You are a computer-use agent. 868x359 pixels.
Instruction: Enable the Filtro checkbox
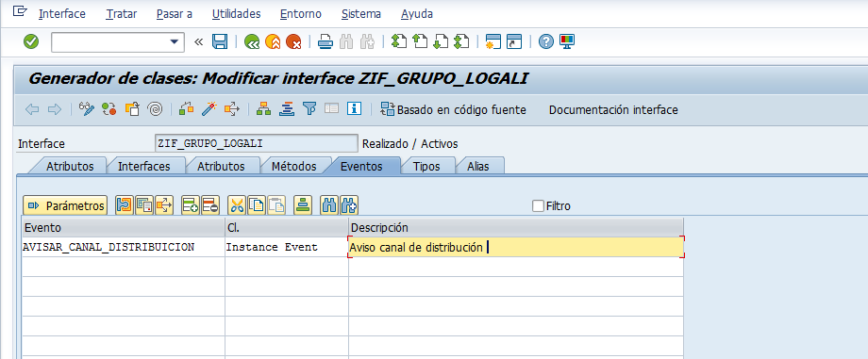[x=538, y=205]
